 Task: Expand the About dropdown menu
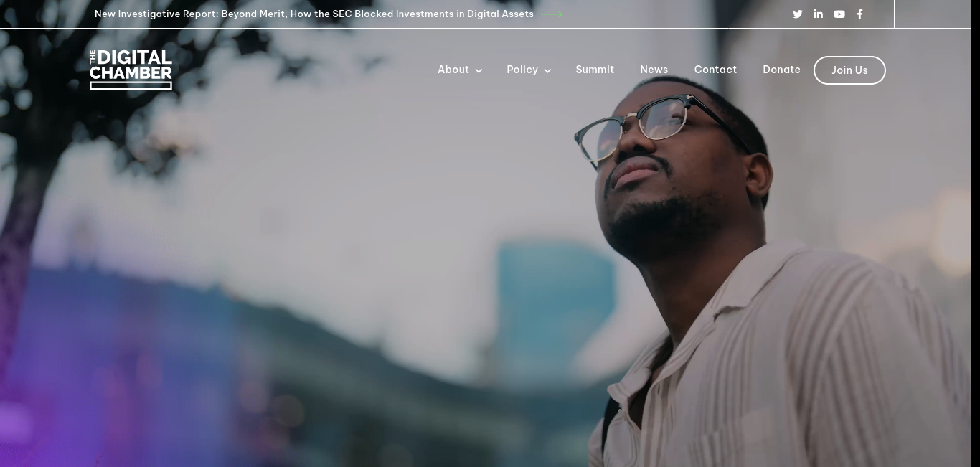[x=460, y=70]
